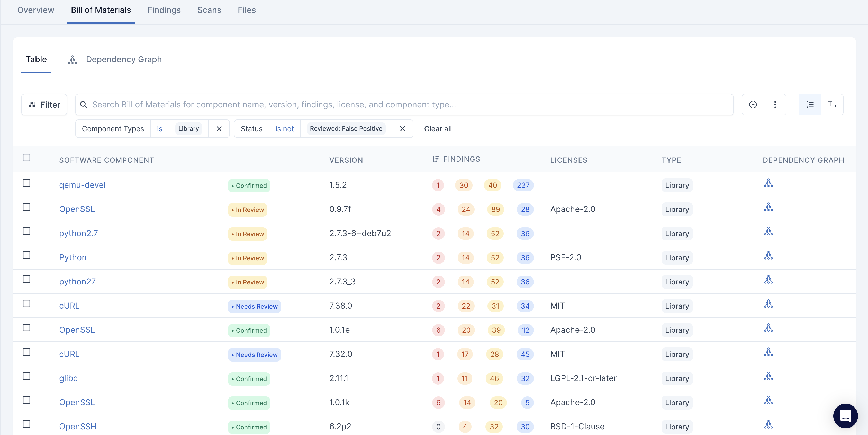Viewport: 868px width, 435px height.
Task: Switch to nested tree view icon
Action: click(832, 105)
